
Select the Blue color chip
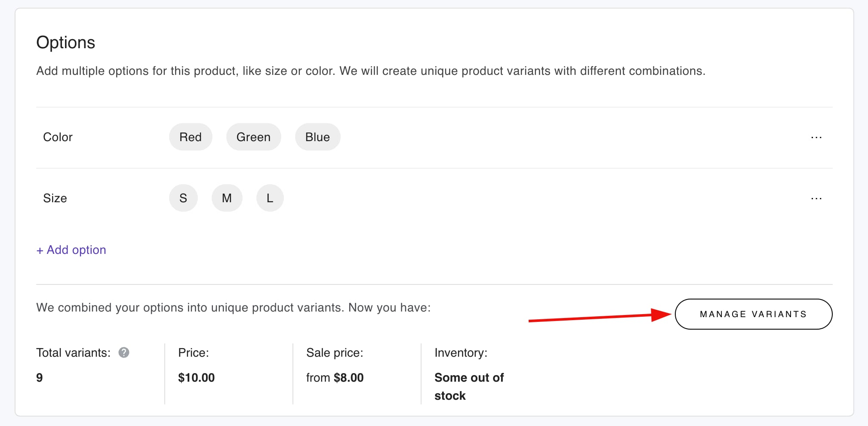point(317,137)
